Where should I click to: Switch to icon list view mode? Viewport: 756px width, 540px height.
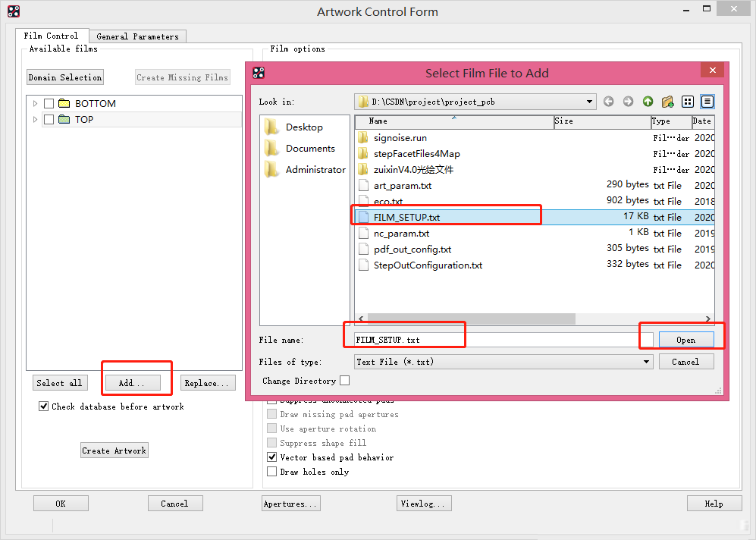click(688, 102)
